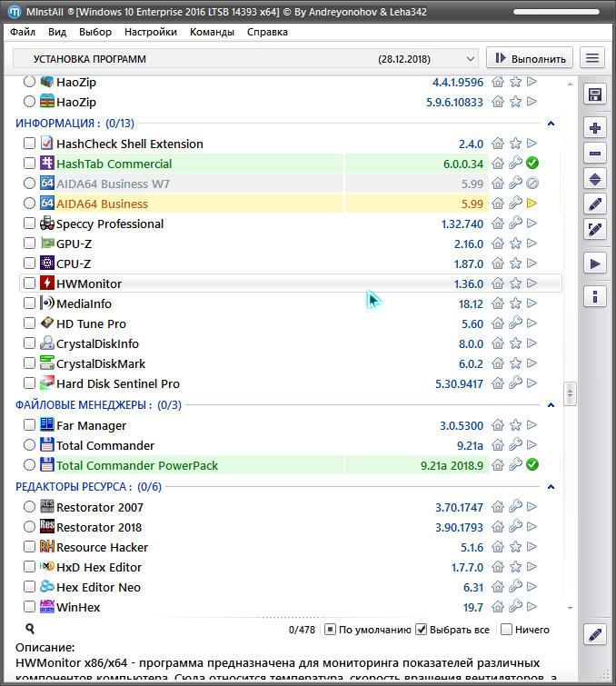The image size is (616, 686).
Task: Click the save icon in right sidebar
Action: (x=595, y=95)
